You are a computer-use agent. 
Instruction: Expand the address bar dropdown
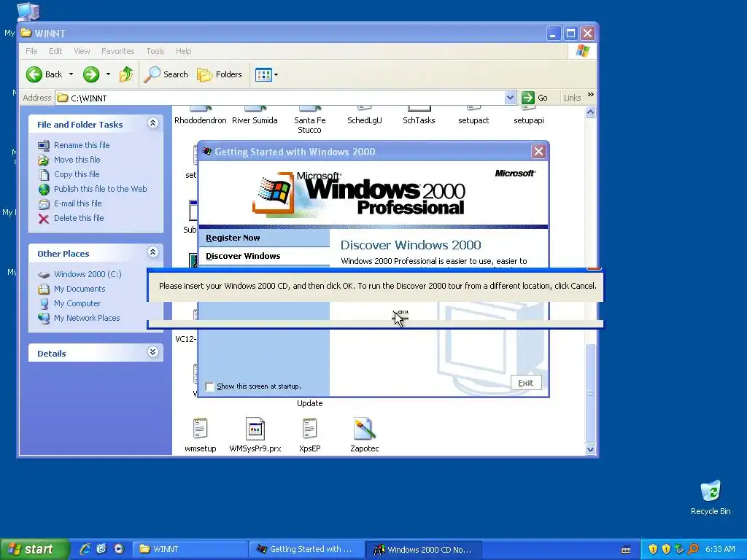[510, 98]
